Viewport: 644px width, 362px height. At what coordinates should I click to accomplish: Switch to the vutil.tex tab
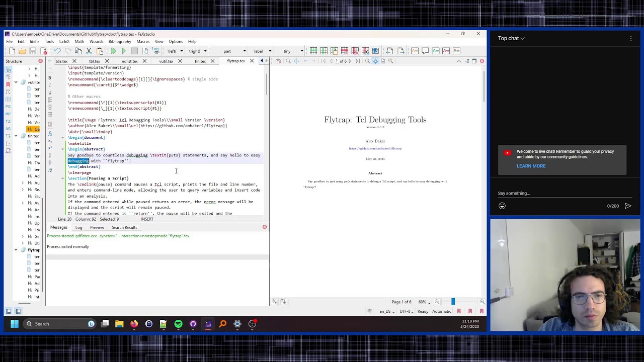pyautogui.click(x=166, y=61)
